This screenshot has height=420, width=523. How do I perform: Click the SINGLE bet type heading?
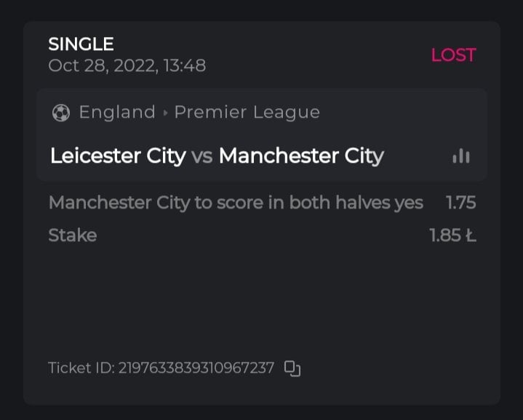81,44
